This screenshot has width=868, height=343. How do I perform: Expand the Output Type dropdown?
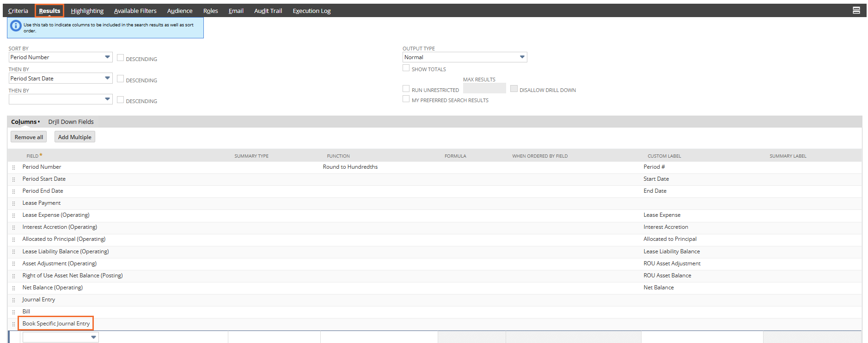pyautogui.click(x=465, y=57)
